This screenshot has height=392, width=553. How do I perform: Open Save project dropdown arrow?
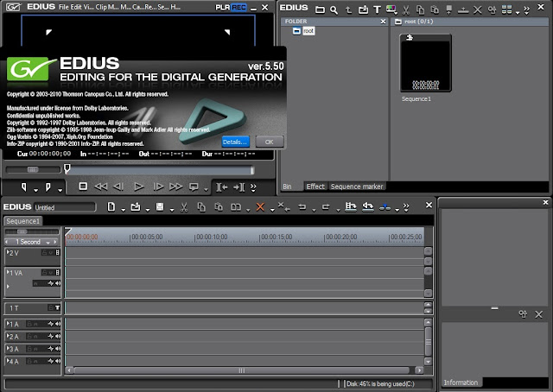click(x=172, y=210)
